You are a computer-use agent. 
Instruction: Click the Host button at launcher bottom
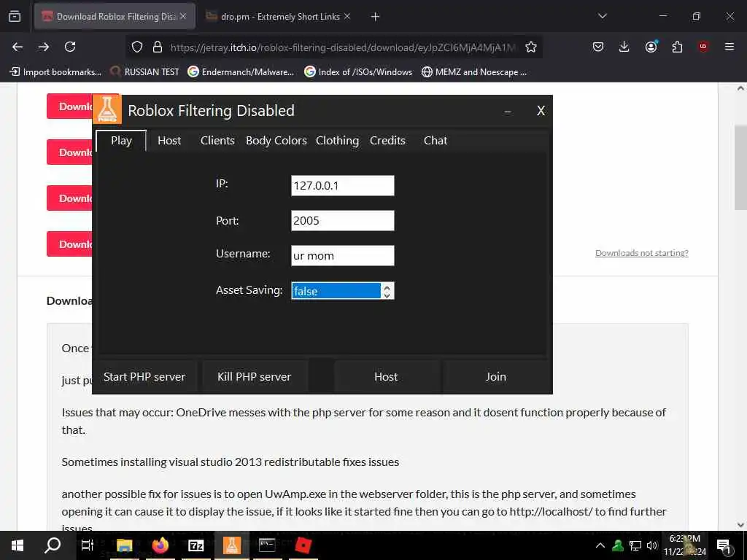click(386, 377)
